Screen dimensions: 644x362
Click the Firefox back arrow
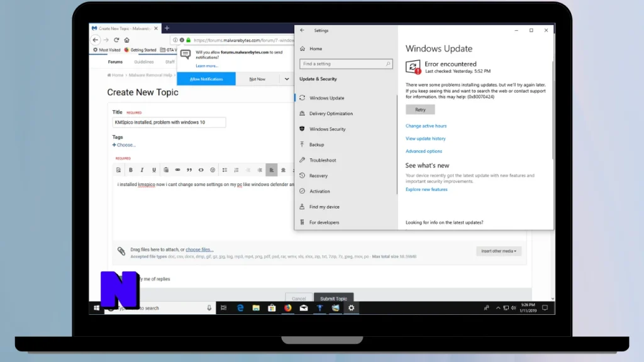(x=96, y=40)
